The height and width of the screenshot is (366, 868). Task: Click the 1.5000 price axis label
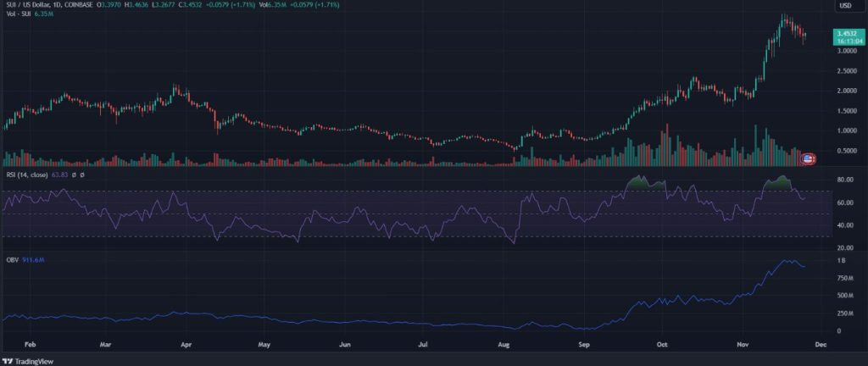tap(847, 111)
